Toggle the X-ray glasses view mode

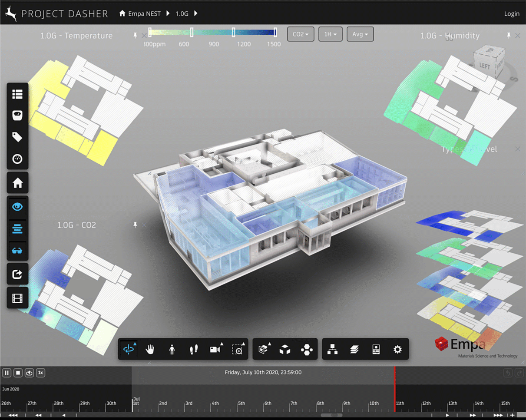click(18, 250)
